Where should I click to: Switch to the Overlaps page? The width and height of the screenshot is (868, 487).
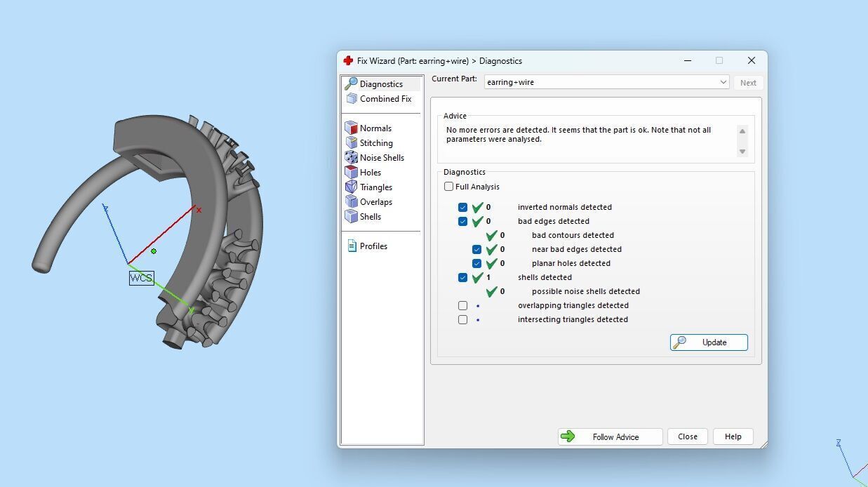(376, 202)
